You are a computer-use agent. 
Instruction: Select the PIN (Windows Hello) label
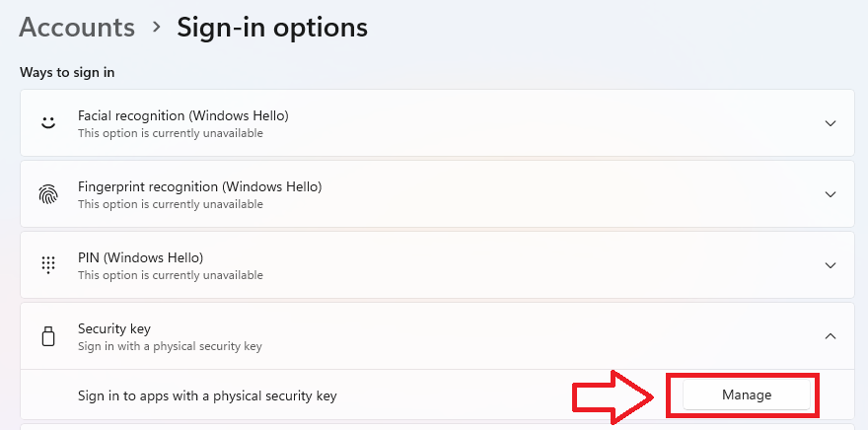pyautogui.click(x=140, y=257)
